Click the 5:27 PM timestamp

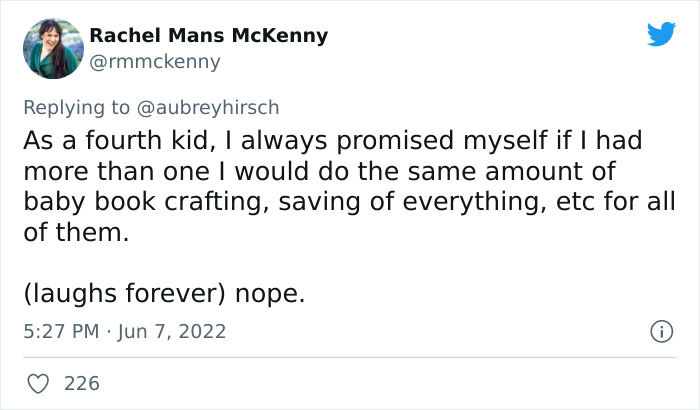point(61,331)
